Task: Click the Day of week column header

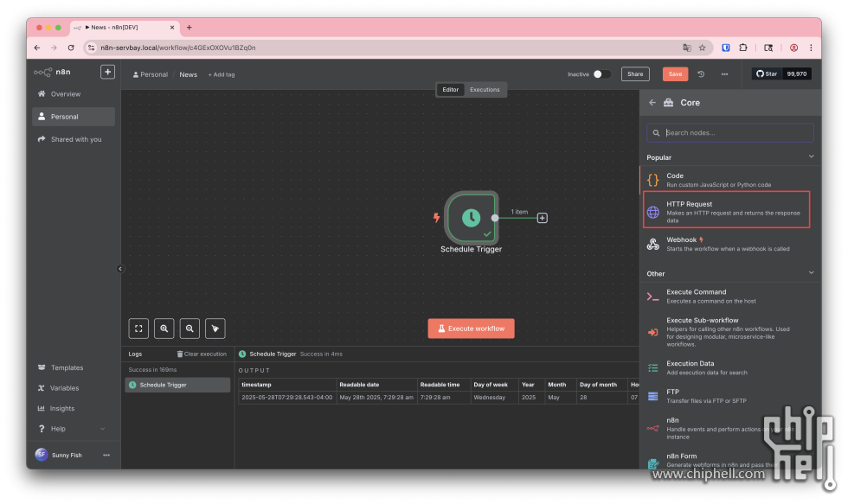Action: (x=494, y=385)
